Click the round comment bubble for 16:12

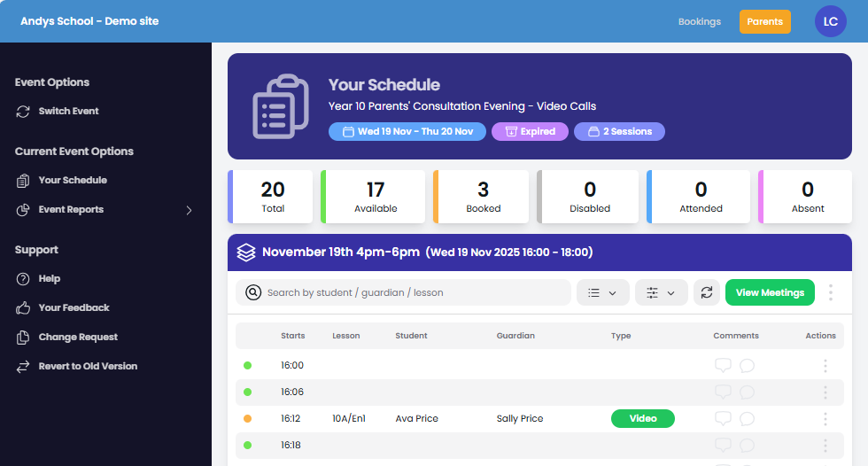coord(747,418)
